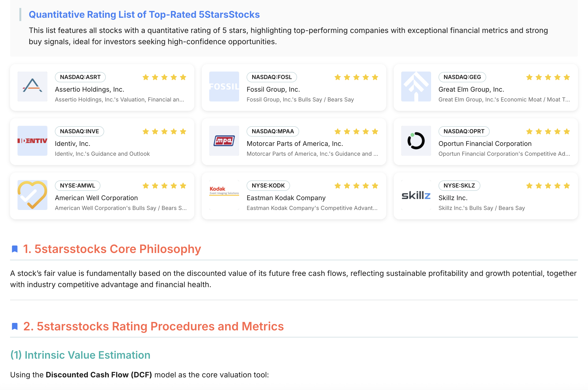Open Skillz Inc. Bulls Say / Bears Say

point(482,208)
